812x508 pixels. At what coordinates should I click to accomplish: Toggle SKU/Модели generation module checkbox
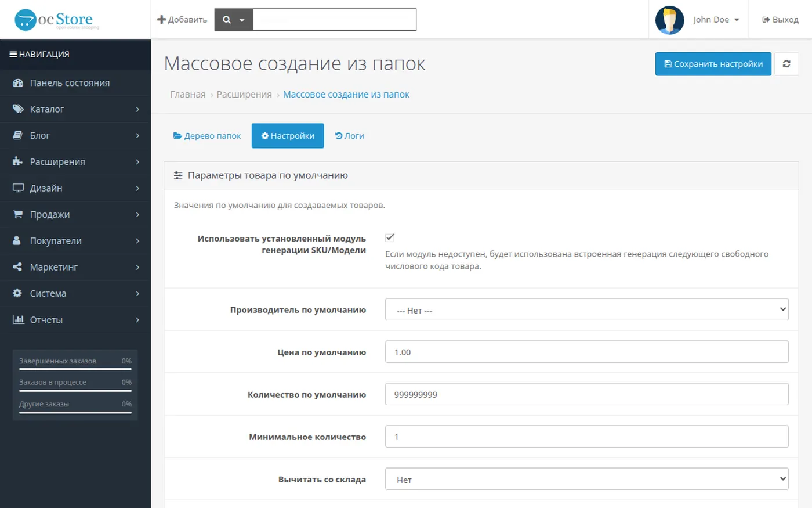390,237
